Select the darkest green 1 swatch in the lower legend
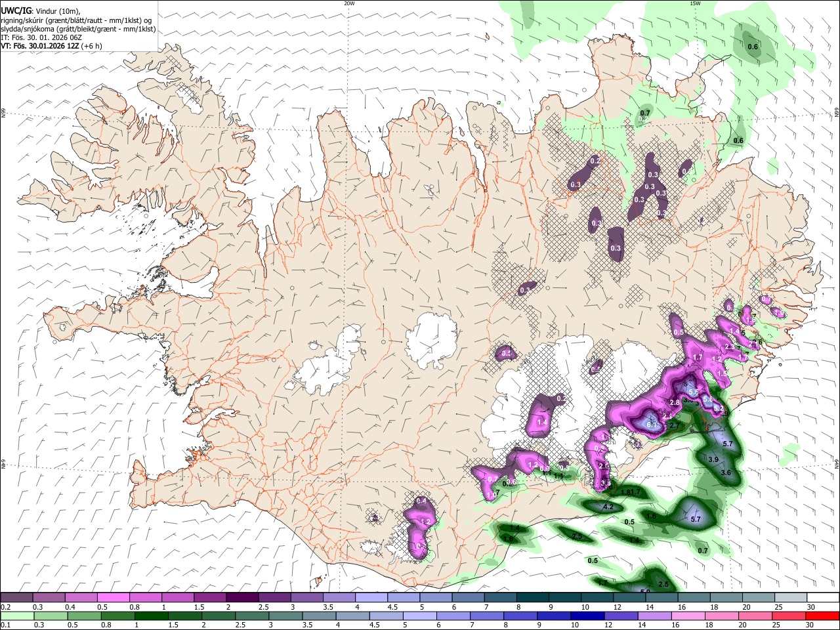 coord(151,616)
